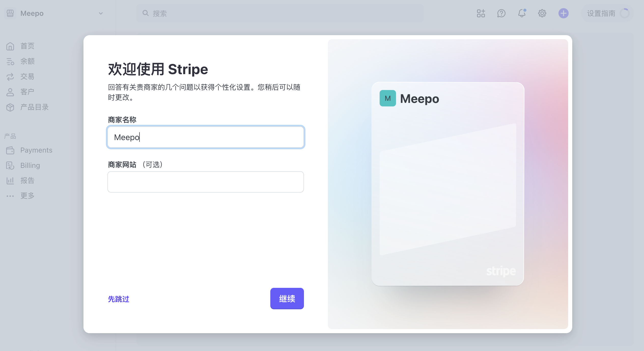Click the 商家网站 website input field
The image size is (644, 351).
(x=206, y=182)
